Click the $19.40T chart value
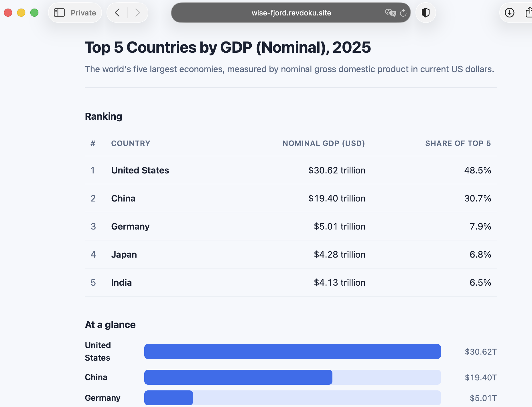532x407 pixels. point(481,377)
